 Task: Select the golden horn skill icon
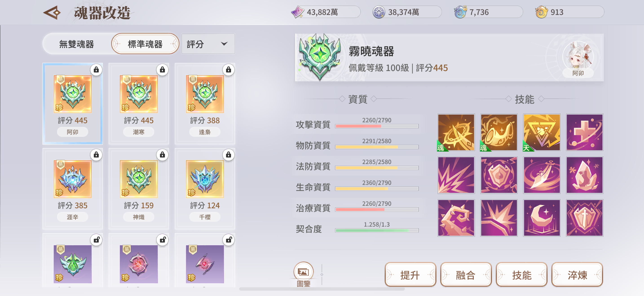coord(499,132)
